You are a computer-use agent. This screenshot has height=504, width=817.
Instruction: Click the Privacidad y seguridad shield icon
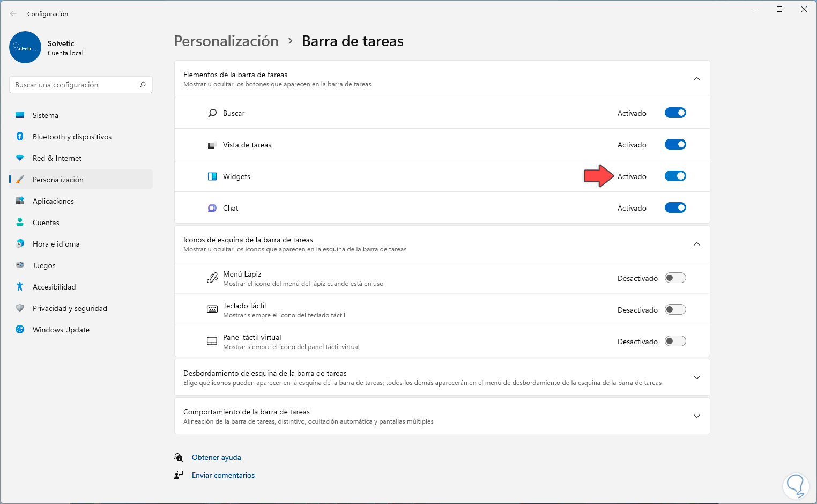(20, 308)
